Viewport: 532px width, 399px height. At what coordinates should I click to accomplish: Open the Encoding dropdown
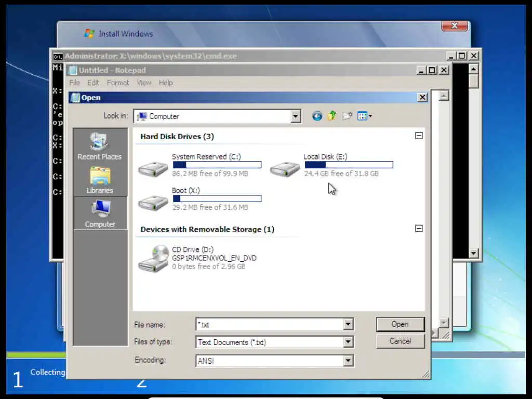tap(348, 361)
